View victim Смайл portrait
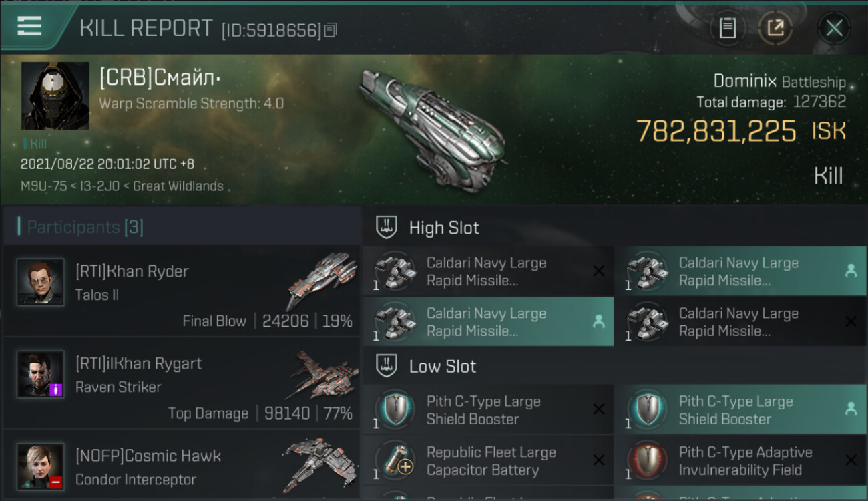Image resolution: width=868 pixels, height=501 pixels. (55, 96)
